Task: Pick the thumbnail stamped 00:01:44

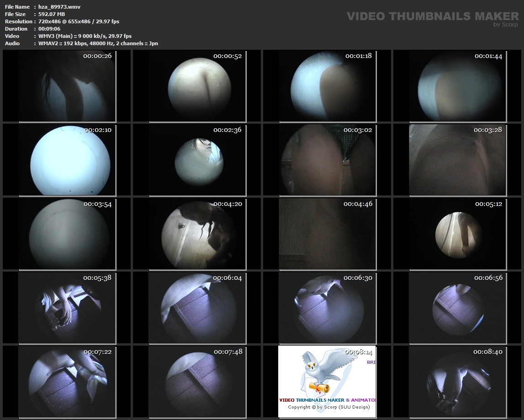Action: click(457, 86)
